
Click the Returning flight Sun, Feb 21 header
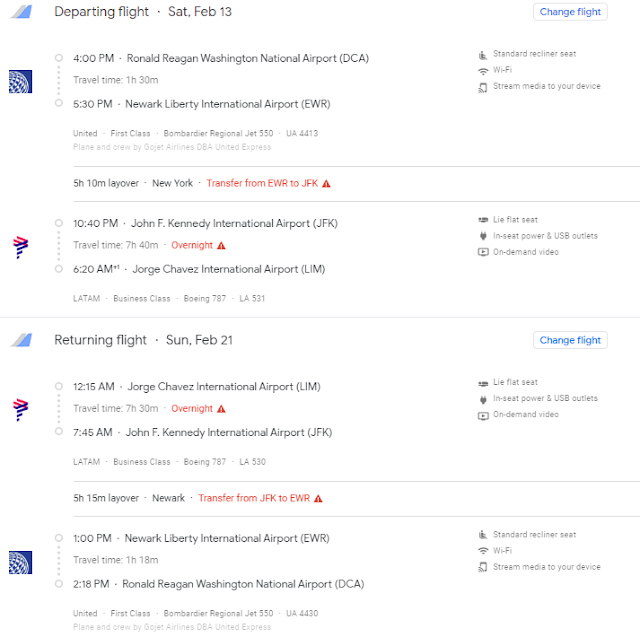coord(143,340)
